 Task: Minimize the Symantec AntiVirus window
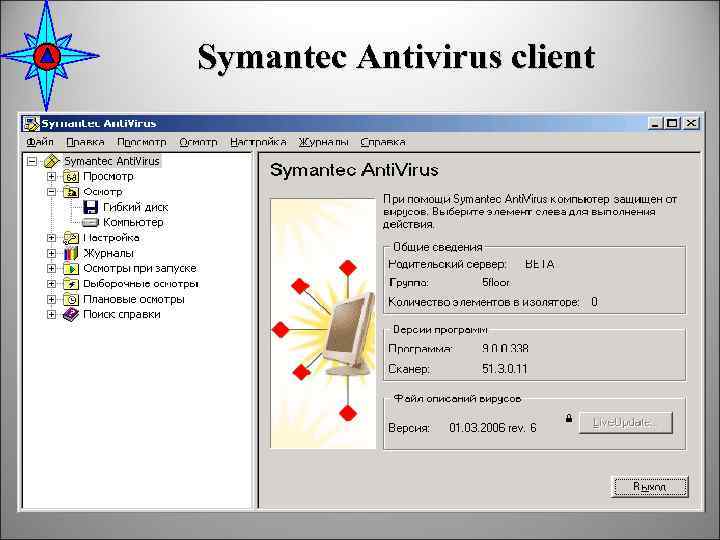[x=655, y=123]
